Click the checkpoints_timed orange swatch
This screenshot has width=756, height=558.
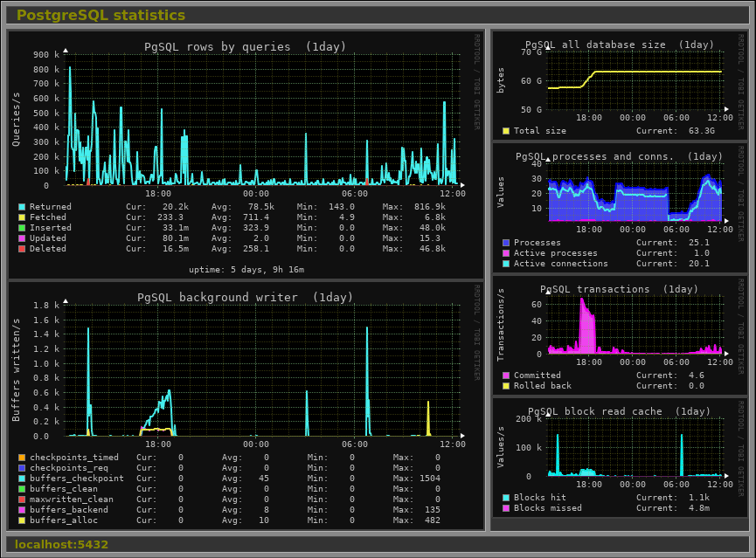click(x=22, y=458)
